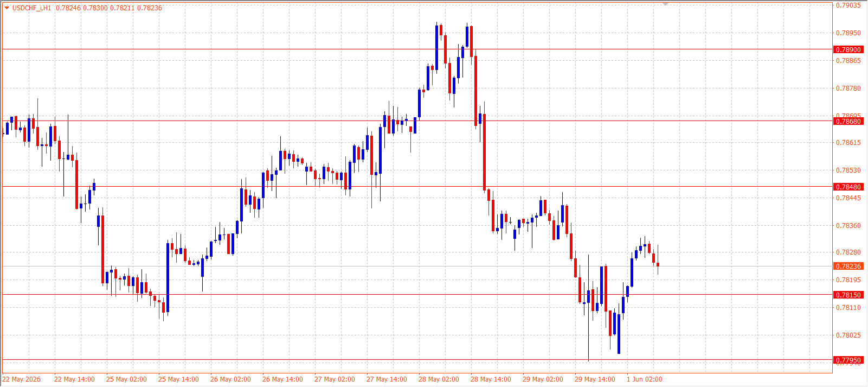The height and width of the screenshot is (387, 868).
Task: Click the 0.78950 price scale value
Action: point(848,33)
